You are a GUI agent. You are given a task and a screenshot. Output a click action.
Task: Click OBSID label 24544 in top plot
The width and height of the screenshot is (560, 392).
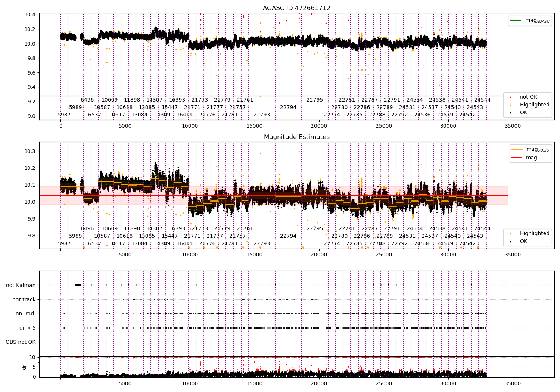coord(482,100)
